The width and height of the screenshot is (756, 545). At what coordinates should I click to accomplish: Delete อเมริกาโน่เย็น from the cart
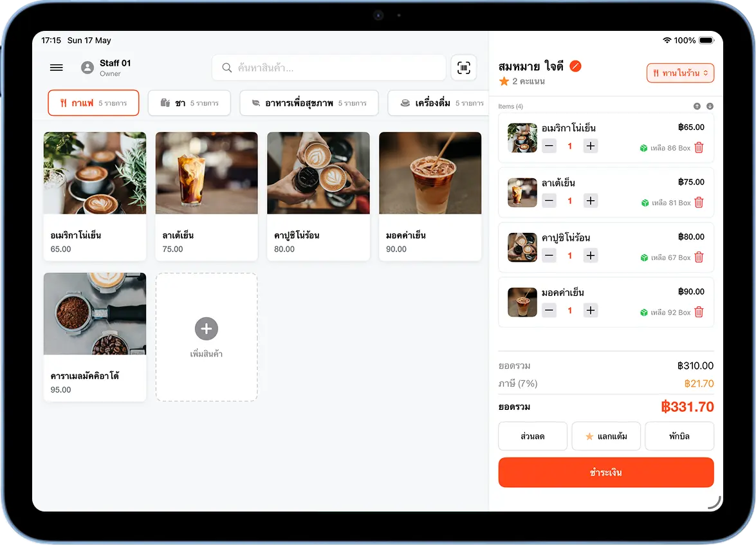699,147
